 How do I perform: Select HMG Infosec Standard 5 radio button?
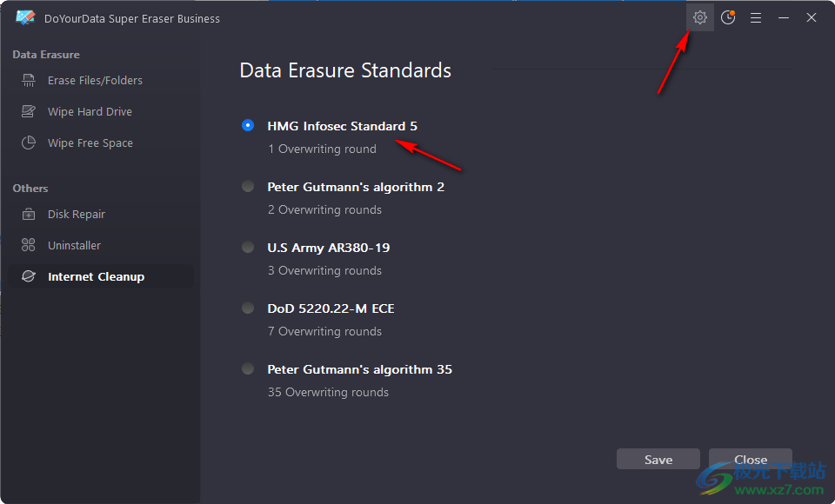248,125
